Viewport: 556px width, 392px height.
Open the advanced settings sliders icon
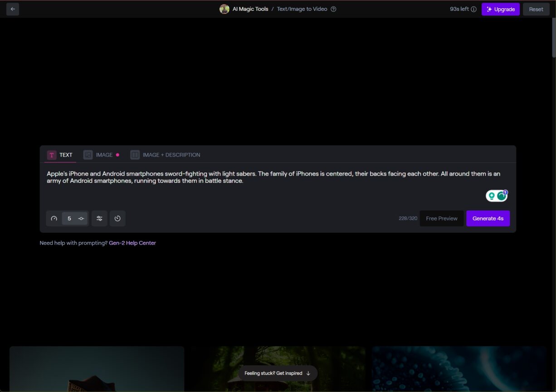tap(99, 219)
